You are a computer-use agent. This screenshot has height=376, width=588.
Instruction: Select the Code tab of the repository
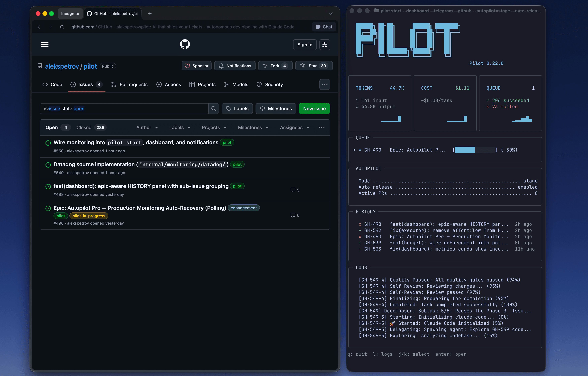click(52, 84)
